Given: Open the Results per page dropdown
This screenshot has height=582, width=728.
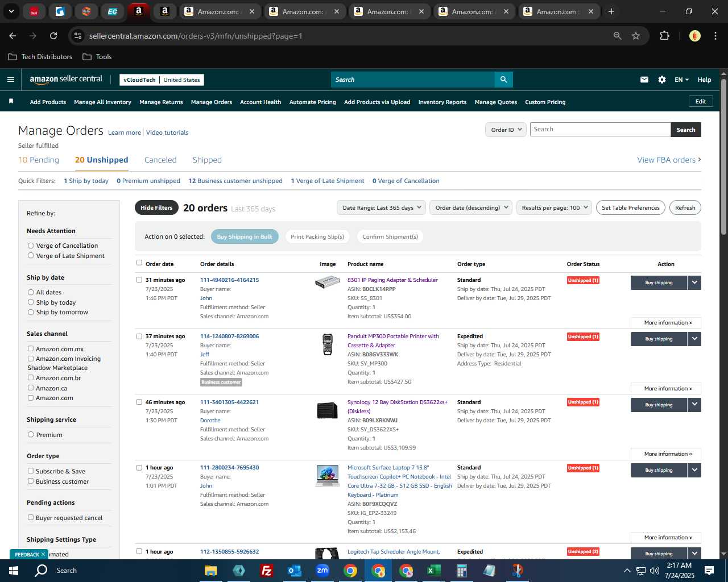Looking at the screenshot, I should point(555,207).
